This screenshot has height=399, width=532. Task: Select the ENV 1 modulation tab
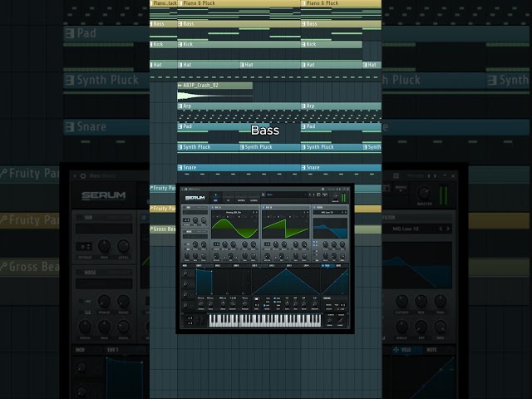click(199, 266)
